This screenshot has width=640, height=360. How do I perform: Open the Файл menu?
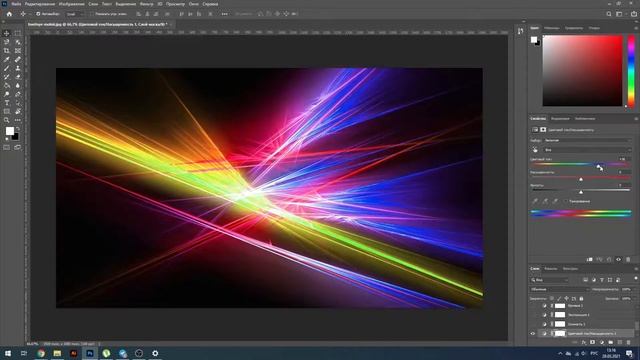click(x=16, y=4)
